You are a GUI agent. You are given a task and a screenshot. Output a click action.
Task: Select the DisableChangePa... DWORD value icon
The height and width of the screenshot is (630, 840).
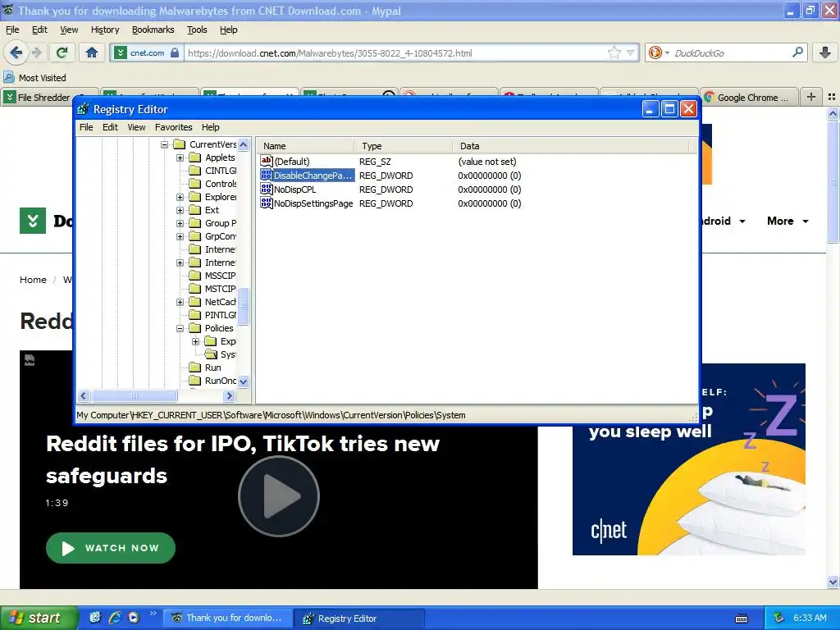click(x=267, y=176)
